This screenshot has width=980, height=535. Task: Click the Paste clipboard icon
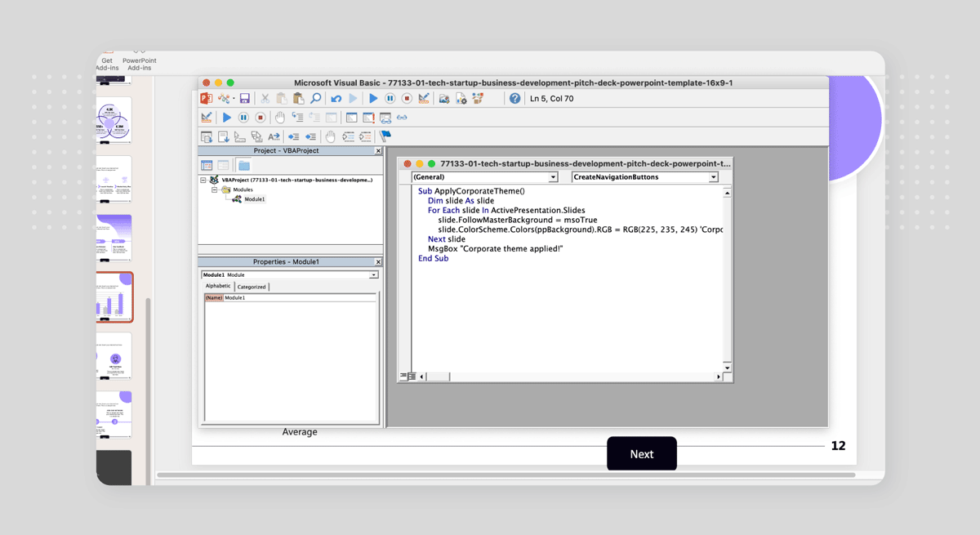click(298, 98)
